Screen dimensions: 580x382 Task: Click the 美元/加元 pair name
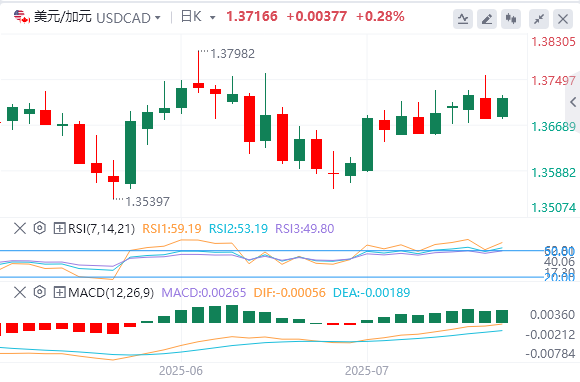(63, 17)
